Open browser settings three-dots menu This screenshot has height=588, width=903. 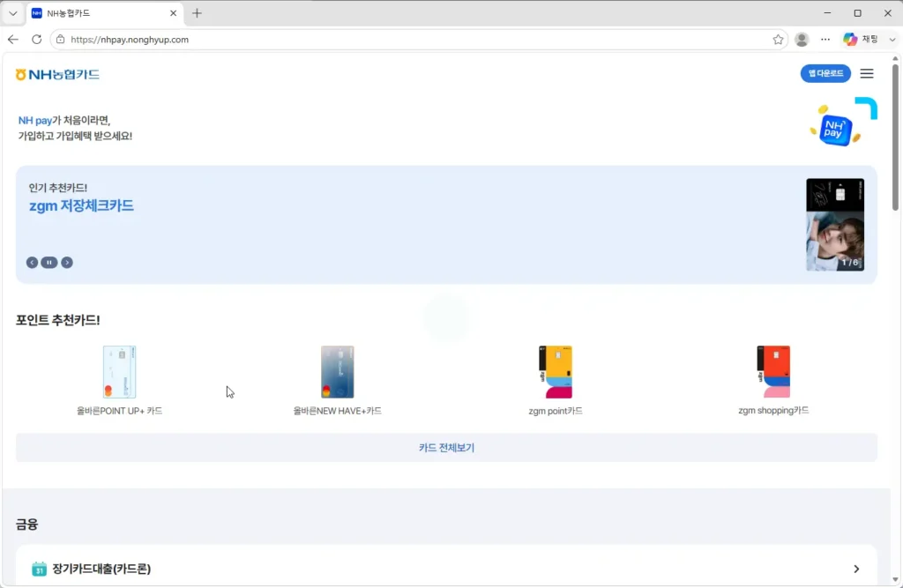click(x=825, y=39)
